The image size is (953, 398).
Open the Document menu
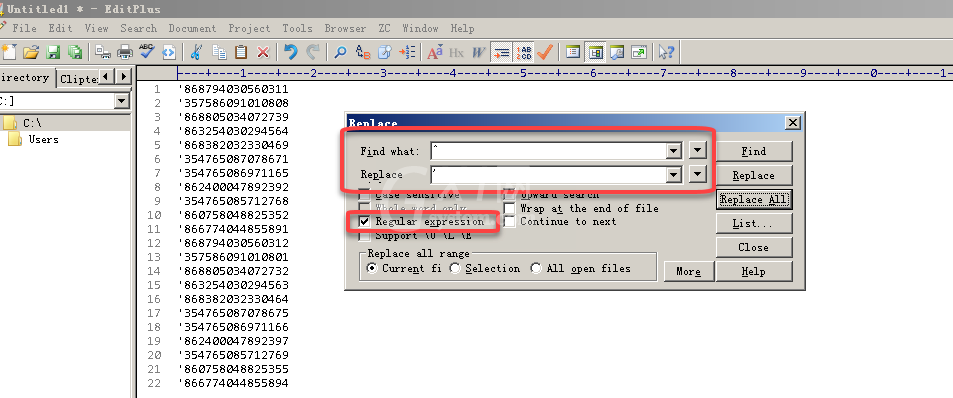point(192,29)
